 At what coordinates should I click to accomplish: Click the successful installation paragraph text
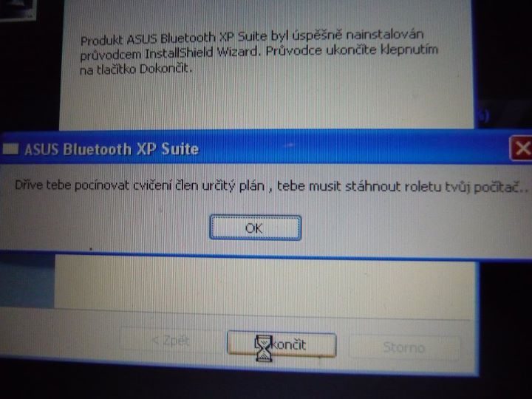click(259, 52)
